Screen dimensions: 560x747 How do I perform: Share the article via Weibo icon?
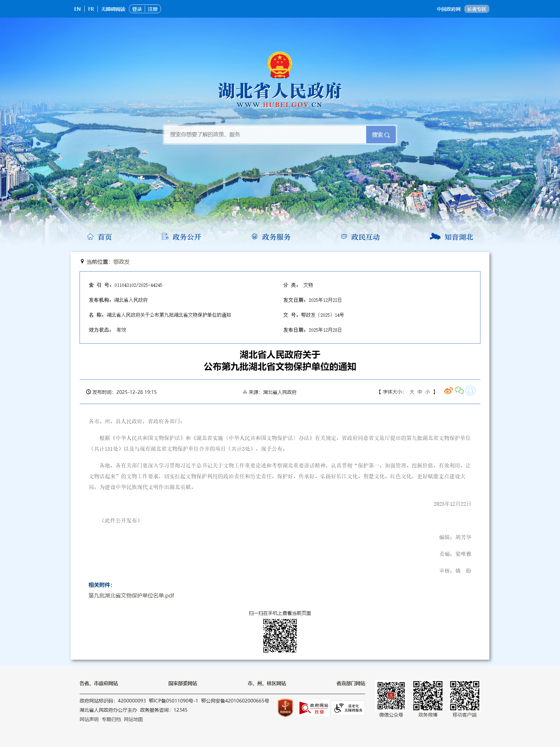(448, 391)
